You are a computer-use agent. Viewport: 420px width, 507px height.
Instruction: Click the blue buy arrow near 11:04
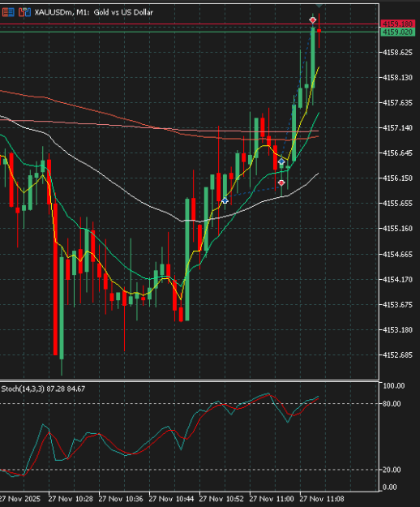[281, 161]
